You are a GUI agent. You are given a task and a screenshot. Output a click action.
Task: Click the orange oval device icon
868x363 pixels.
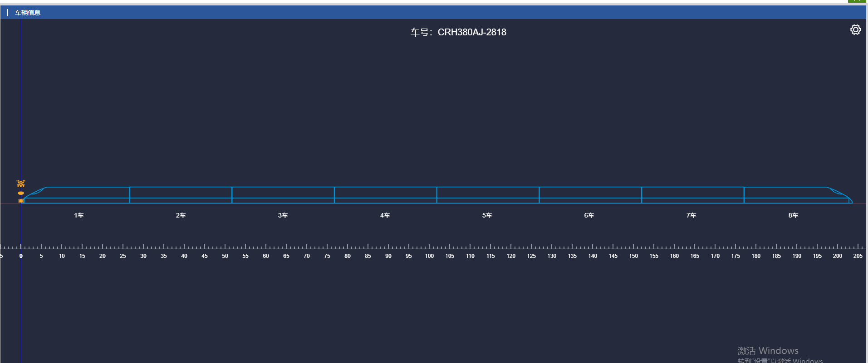pyautogui.click(x=21, y=193)
